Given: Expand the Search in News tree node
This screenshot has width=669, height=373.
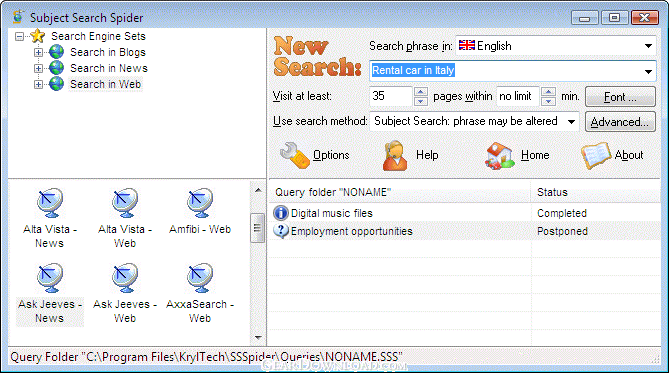Looking at the screenshot, I should [x=38, y=68].
